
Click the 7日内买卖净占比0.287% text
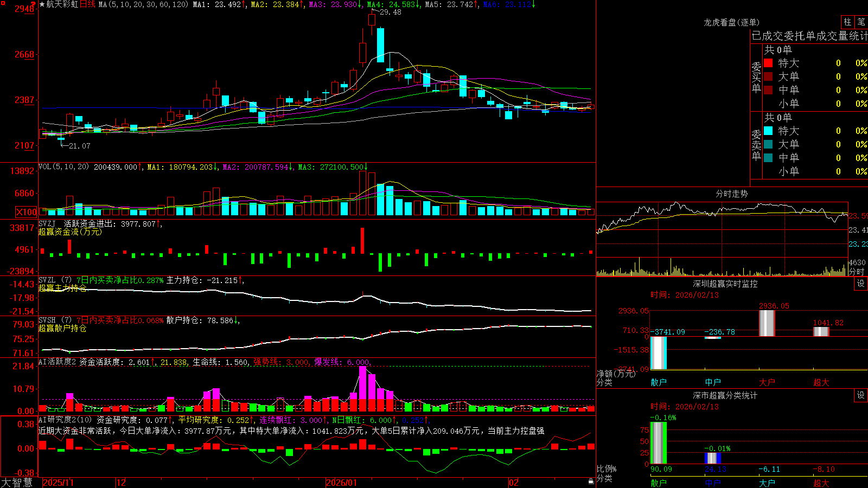pyautogui.click(x=120, y=280)
